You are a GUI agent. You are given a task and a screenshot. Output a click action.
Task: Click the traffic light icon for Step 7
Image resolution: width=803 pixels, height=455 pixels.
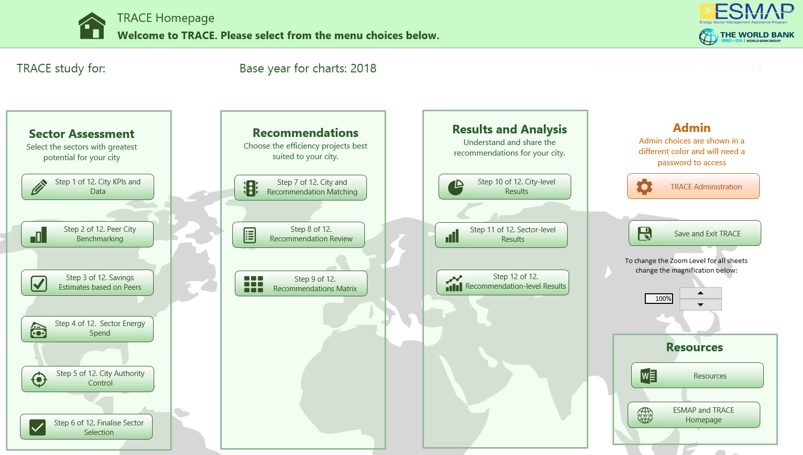tap(251, 188)
